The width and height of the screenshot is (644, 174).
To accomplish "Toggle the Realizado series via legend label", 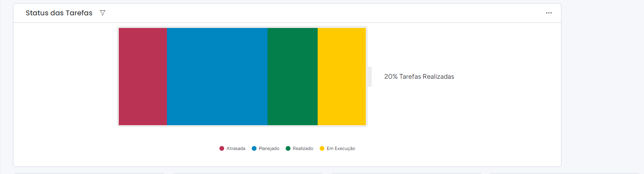I will (x=303, y=148).
